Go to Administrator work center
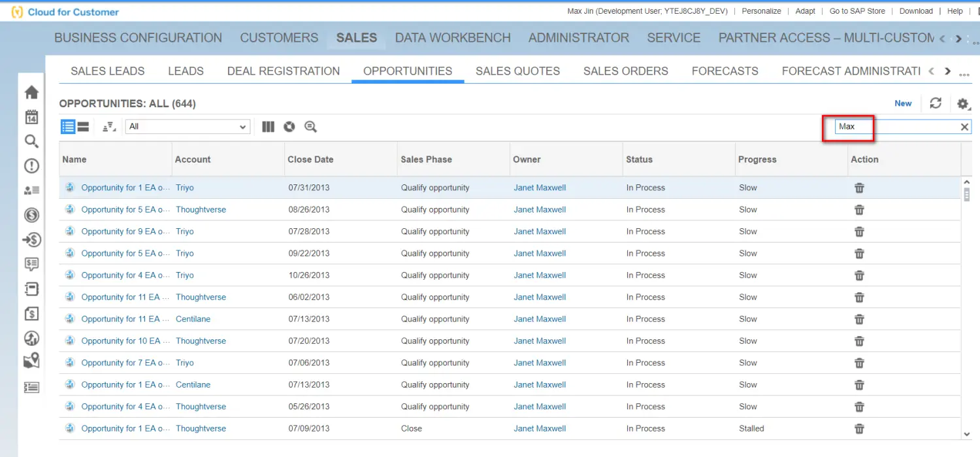Image resolution: width=980 pixels, height=457 pixels. [579, 38]
